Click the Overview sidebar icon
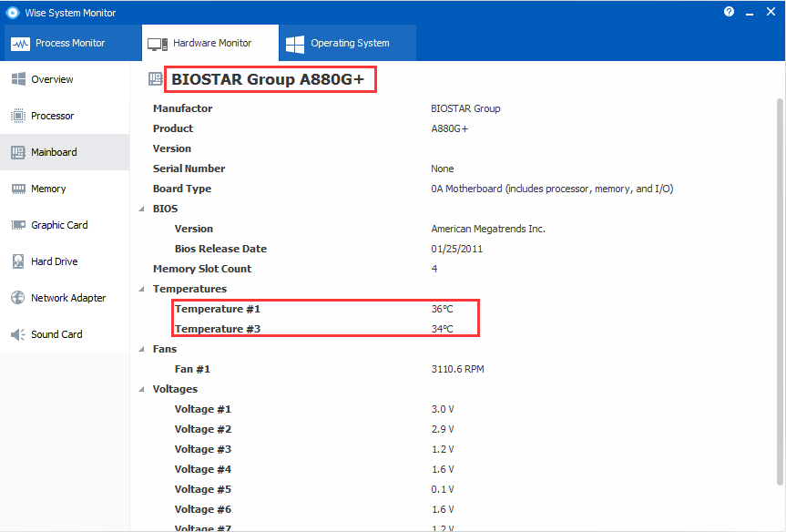This screenshot has height=532, width=786. [18, 79]
